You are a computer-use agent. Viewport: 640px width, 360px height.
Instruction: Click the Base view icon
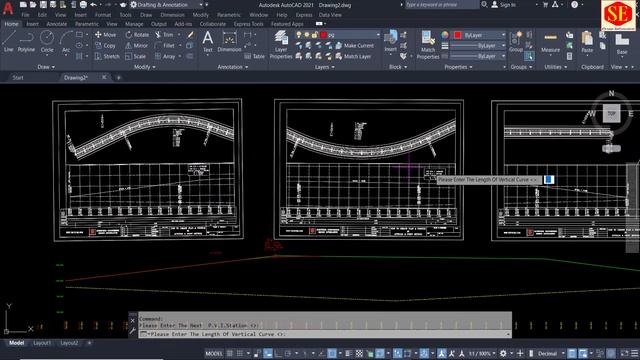622,43
